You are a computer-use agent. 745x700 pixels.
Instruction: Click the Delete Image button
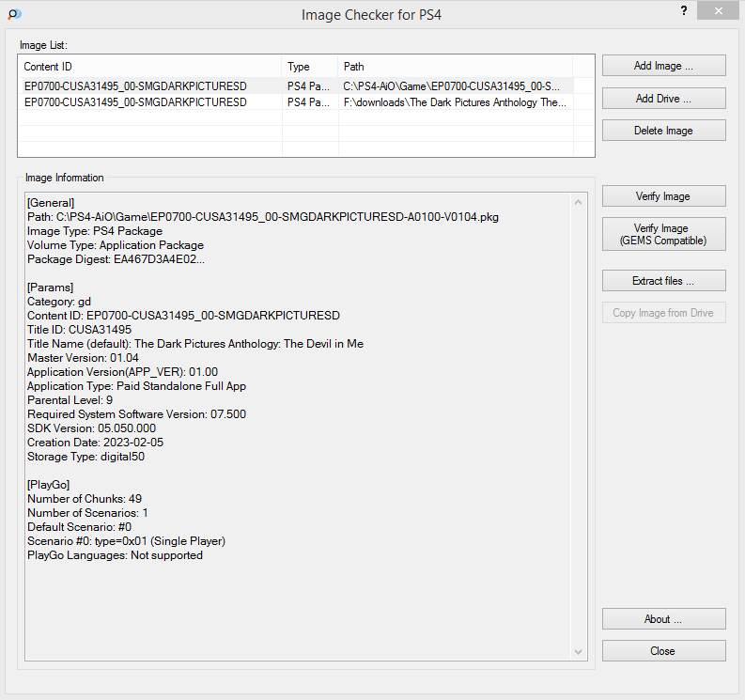(664, 131)
